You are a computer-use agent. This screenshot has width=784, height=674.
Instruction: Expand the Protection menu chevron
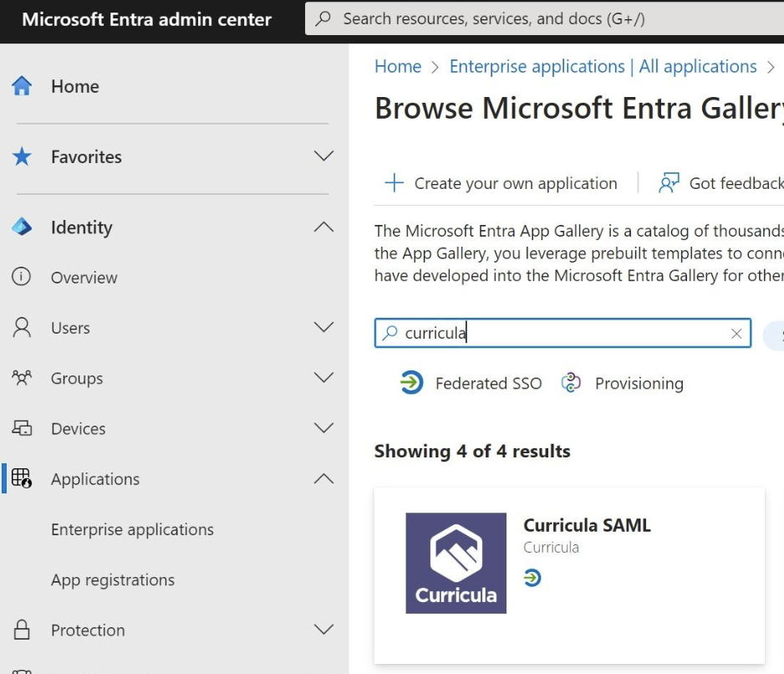(323, 630)
